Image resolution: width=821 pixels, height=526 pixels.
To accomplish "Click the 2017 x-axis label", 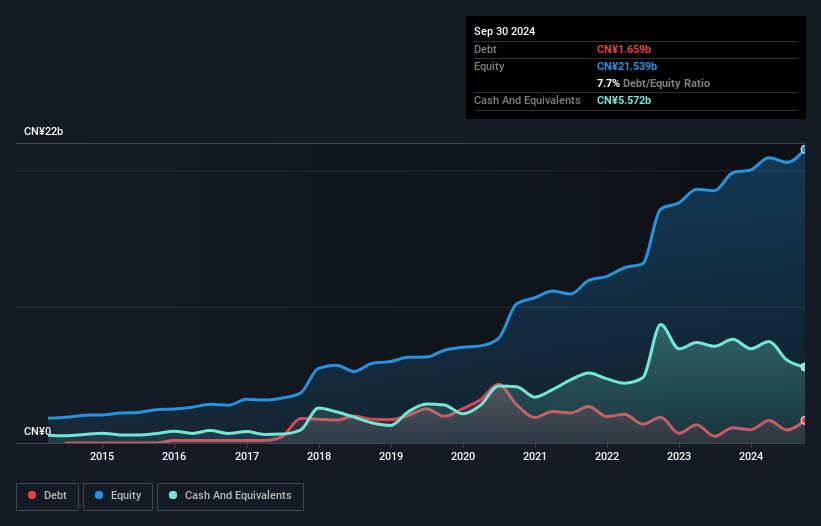I will point(247,456).
